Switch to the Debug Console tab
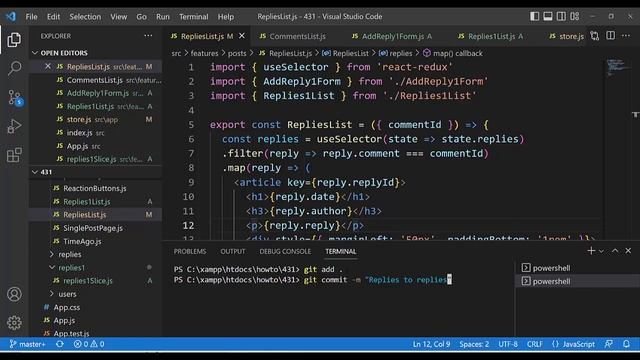Screen dimensions: 640x360 coord(285,251)
